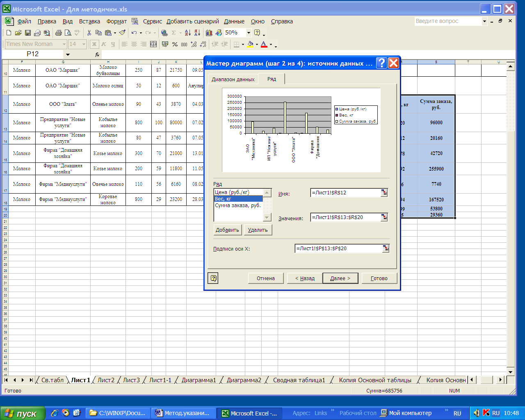Screen dimensions: 525x420
Task: Select Цена (руб./кг) in the series list
Action: [238, 192]
